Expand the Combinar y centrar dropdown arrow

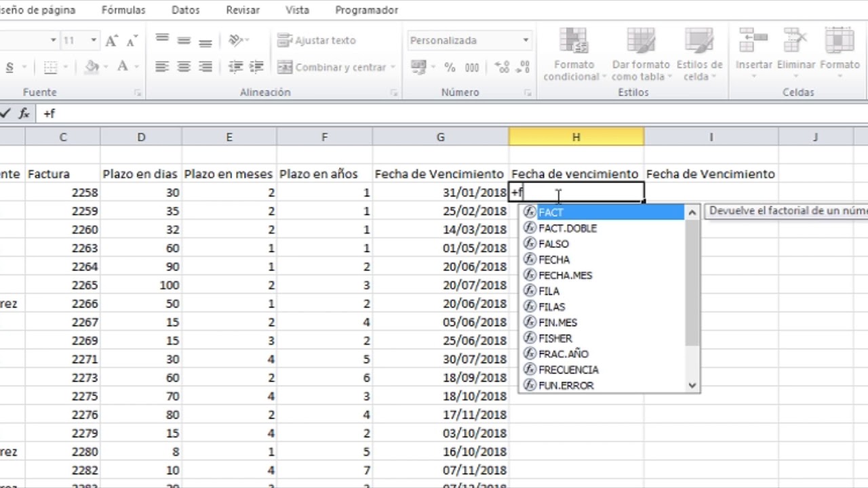point(393,67)
